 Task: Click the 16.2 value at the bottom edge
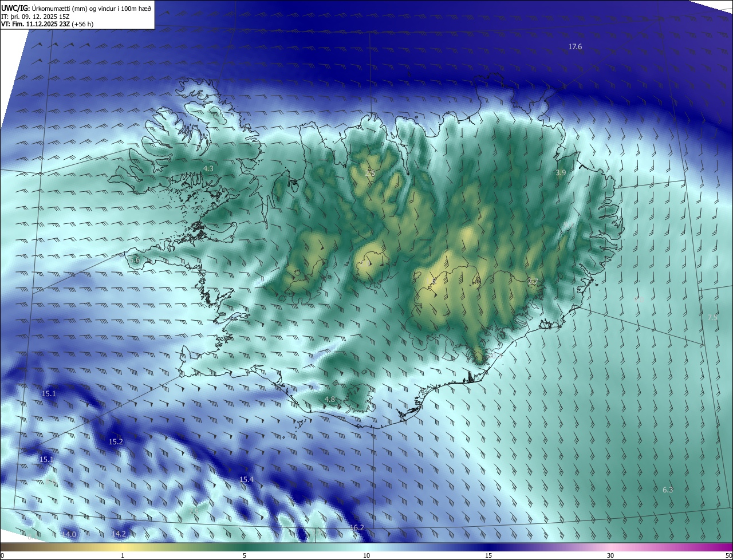[357, 527]
